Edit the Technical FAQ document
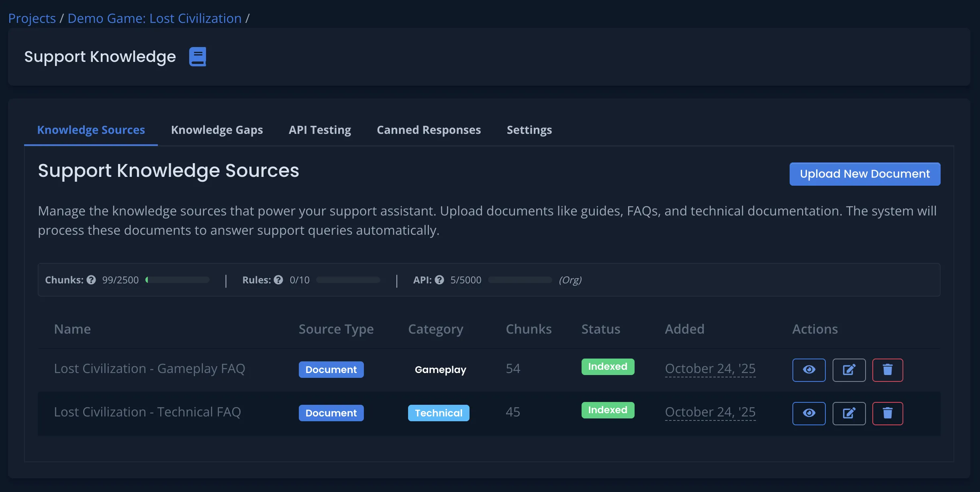 click(x=849, y=413)
